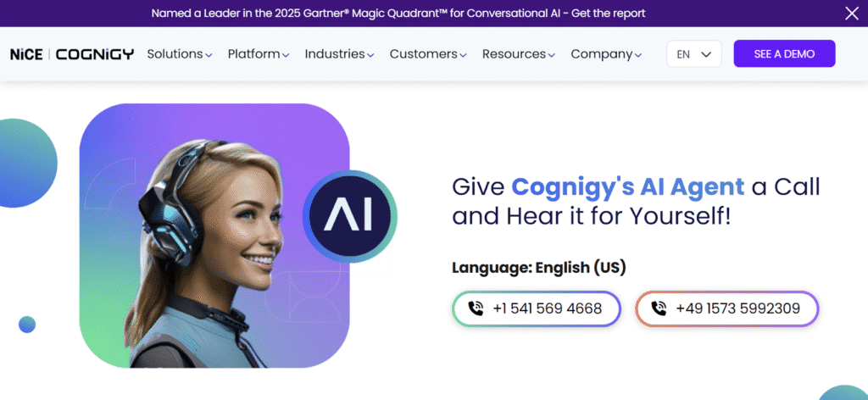Click the round AI badge icon
This screenshot has height=400, width=868.
point(350,216)
